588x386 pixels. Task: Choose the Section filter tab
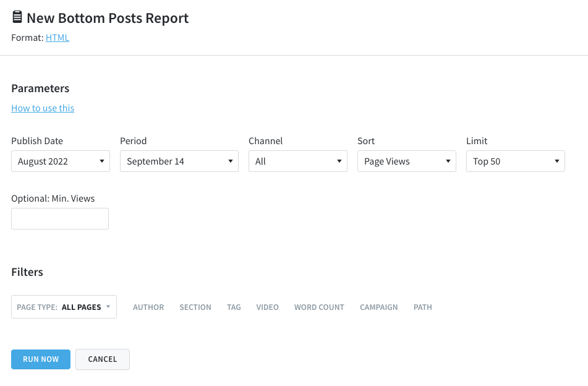[195, 307]
